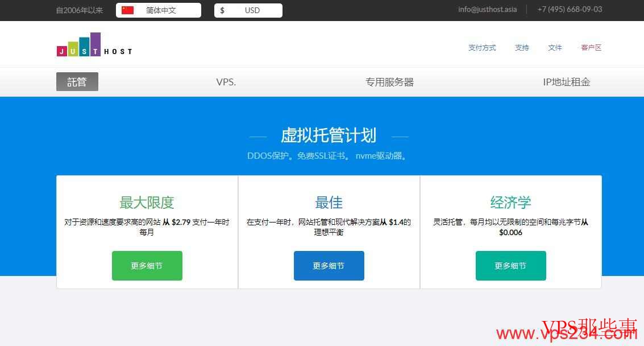Open the 支付方式 link
Screen dimensions: 644x346
pos(482,48)
